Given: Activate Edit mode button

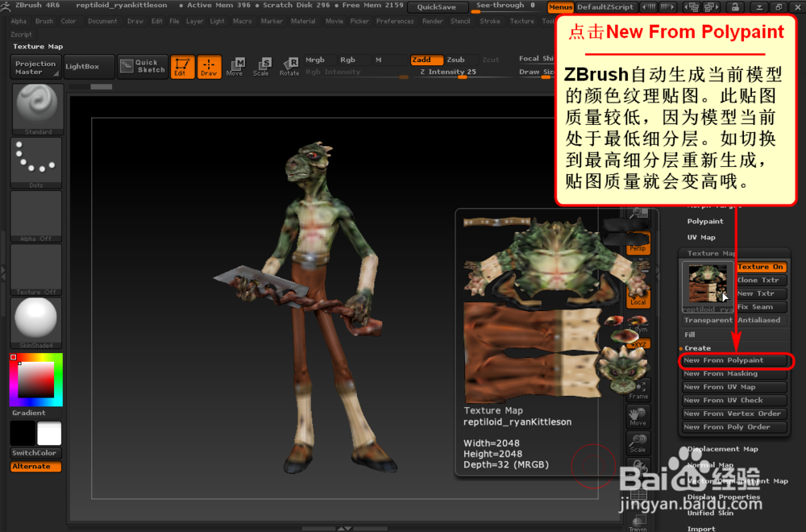Looking at the screenshot, I should pos(182,67).
